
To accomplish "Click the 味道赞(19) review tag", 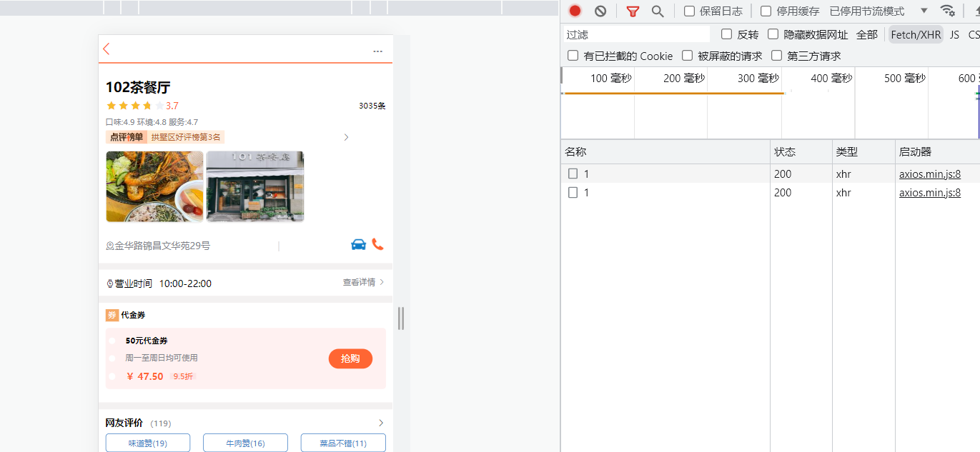I will pyautogui.click(x=148, y=443).
